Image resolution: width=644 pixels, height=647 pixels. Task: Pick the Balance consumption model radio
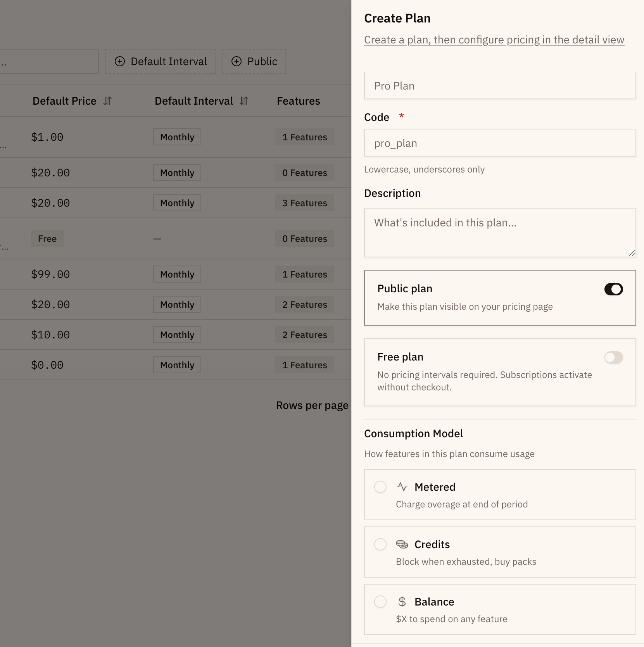(380, 602)
